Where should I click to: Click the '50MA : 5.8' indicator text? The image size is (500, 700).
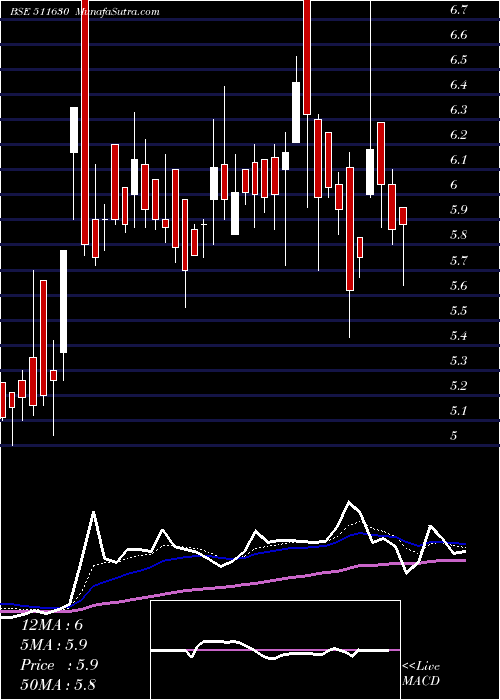click(x=58, y=685)
